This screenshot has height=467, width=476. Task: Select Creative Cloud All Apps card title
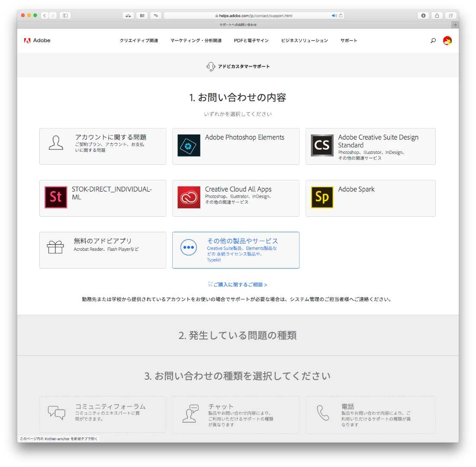[238, 189]
